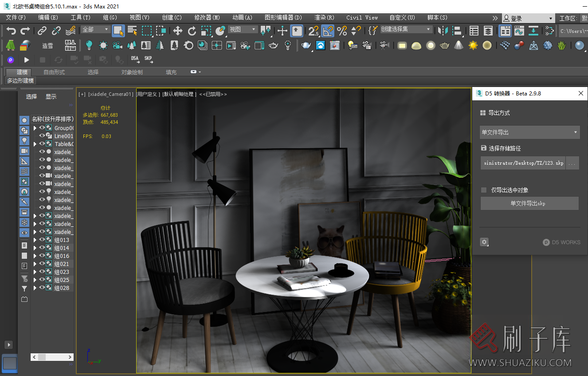Expand the 组028 tree item
Viewport: 588px width, 376px height.
(35, 288)
